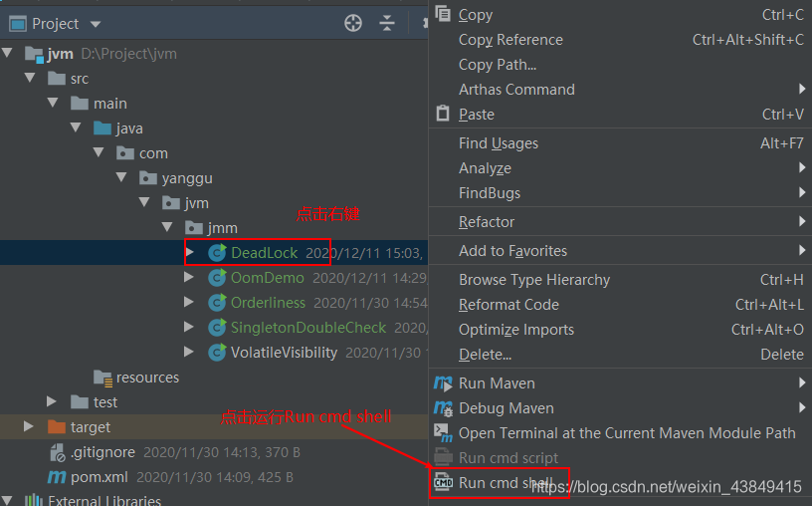Click the Project view panel icon

point(18,24)
